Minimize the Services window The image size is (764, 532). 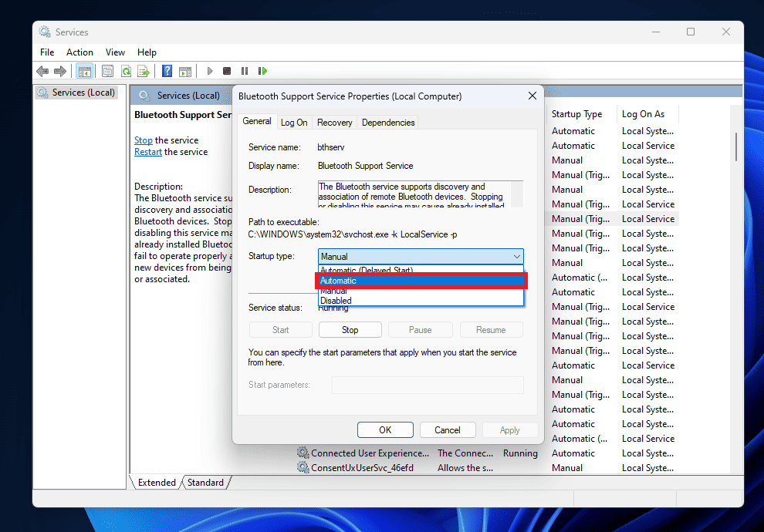(x=656, y=32)
